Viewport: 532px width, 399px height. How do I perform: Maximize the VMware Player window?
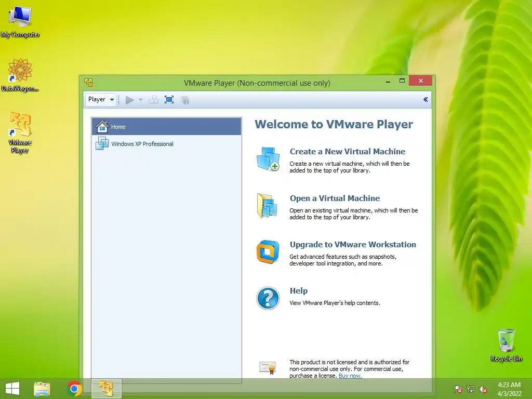click(x=402, y=81)
